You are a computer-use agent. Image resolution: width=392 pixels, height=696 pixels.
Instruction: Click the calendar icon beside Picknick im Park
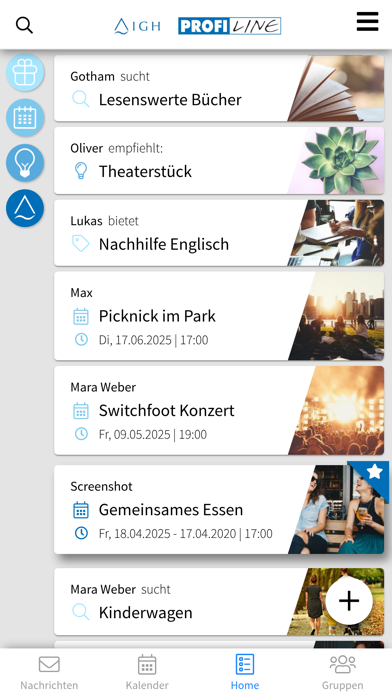pyautogui.click(x=81, y=316)
